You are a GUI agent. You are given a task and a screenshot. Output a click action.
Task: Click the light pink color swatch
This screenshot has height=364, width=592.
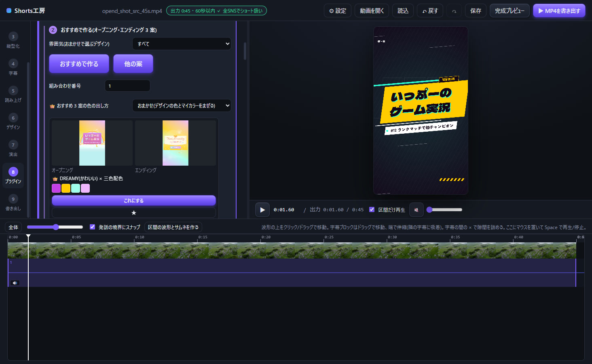(85, 188)
